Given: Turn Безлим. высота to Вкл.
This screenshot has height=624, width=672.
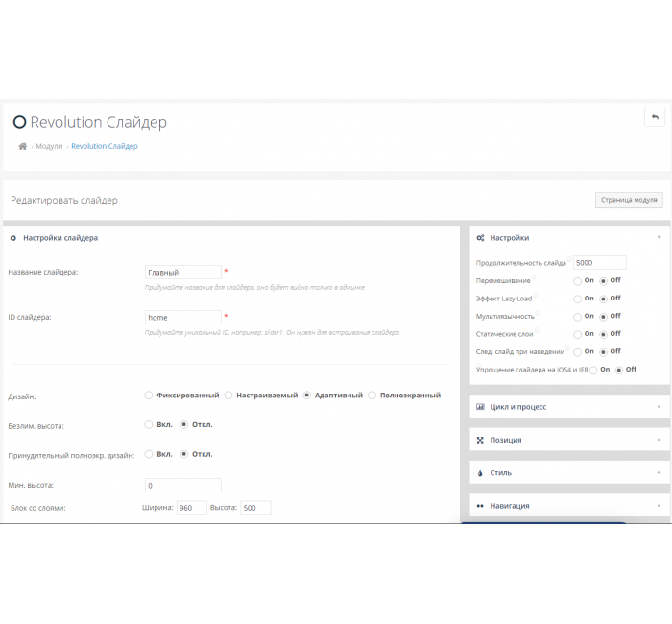Looking at the screenshot, I should pyautogui.click(x=148, y=424).
